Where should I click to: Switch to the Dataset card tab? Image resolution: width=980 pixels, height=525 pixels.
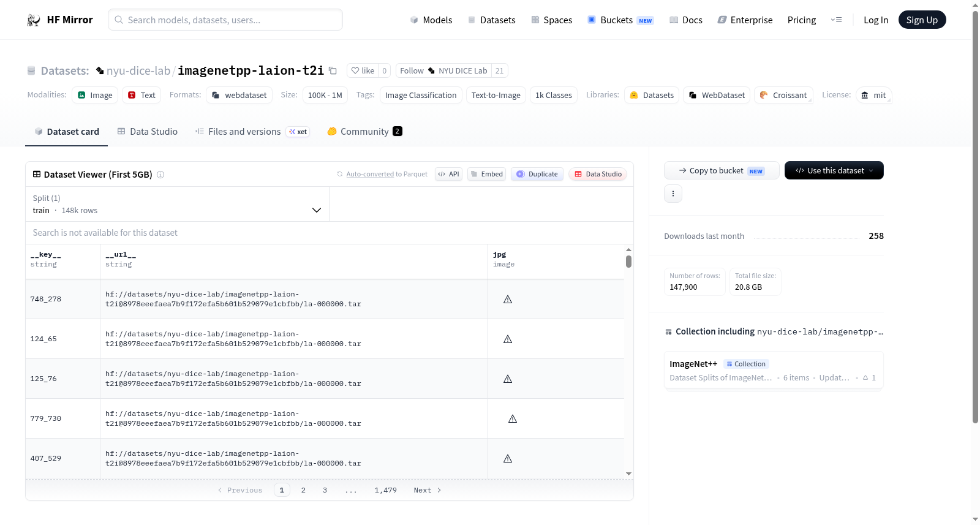click(x=67, y=132)
